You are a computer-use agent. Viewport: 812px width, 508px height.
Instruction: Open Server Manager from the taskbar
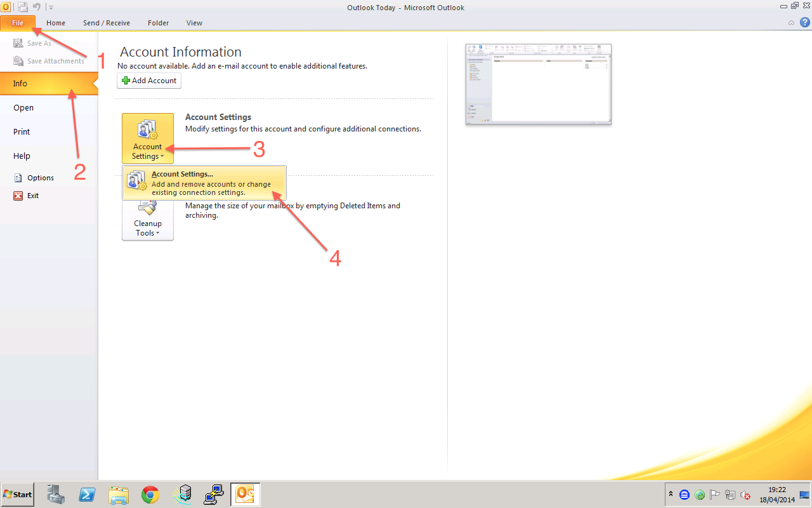click(56, 494)
